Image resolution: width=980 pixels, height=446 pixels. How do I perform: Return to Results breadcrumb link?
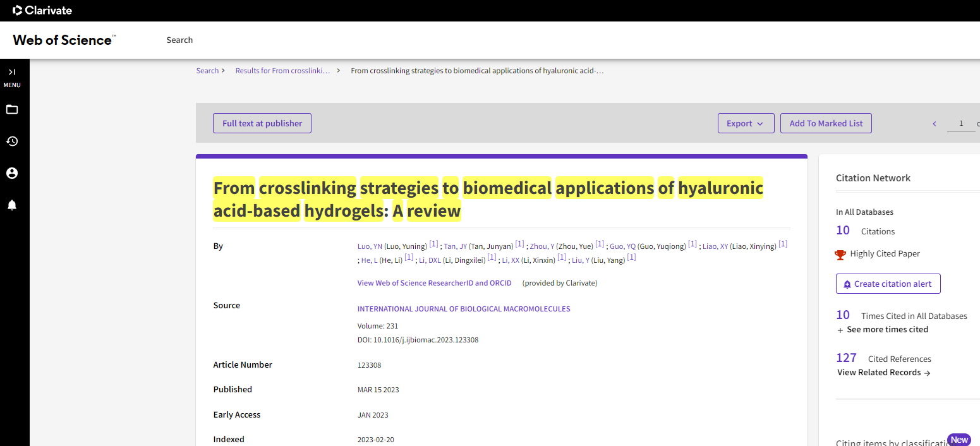click(x=282, y=71)
